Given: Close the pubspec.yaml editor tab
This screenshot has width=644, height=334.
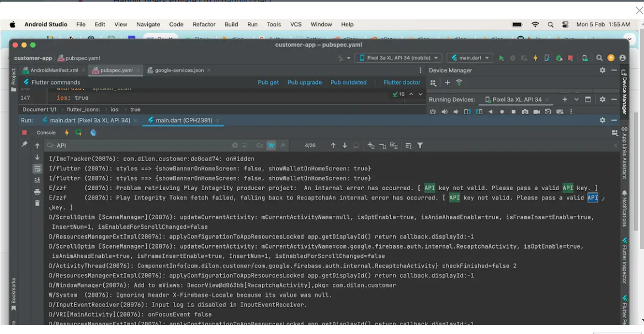Looking at the screenshot, I should (138, 70).
